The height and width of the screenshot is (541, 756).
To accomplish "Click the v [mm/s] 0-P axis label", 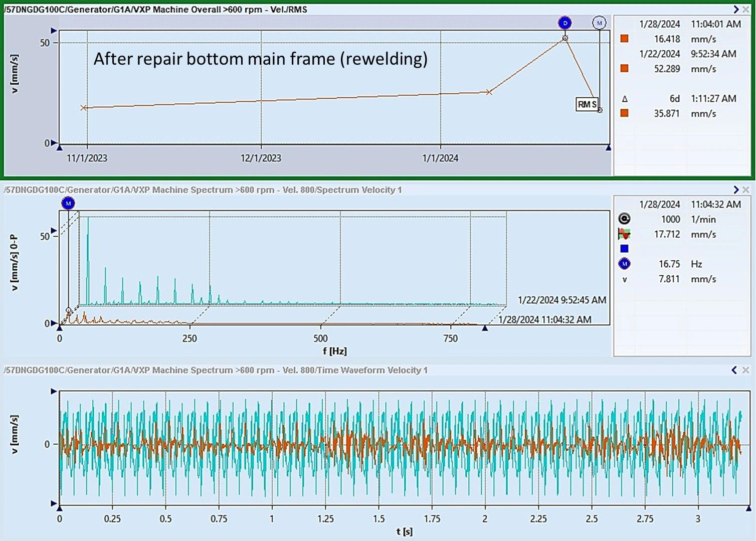I will coord(15,263).
